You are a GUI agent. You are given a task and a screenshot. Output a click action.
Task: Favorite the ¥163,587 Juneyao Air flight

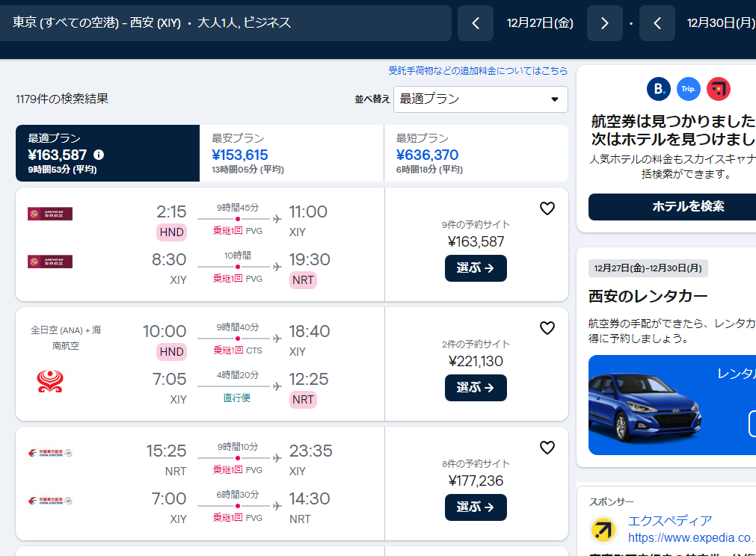(x=547, y=208)
